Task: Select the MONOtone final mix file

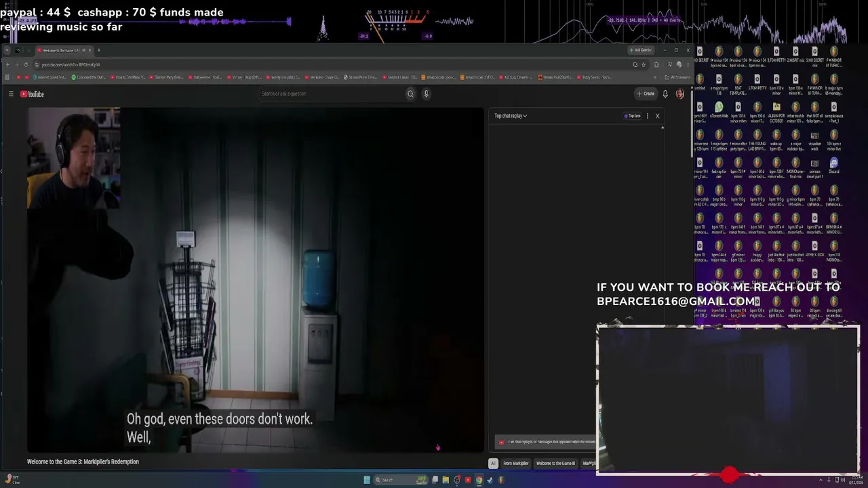Action: pos(795,167)
